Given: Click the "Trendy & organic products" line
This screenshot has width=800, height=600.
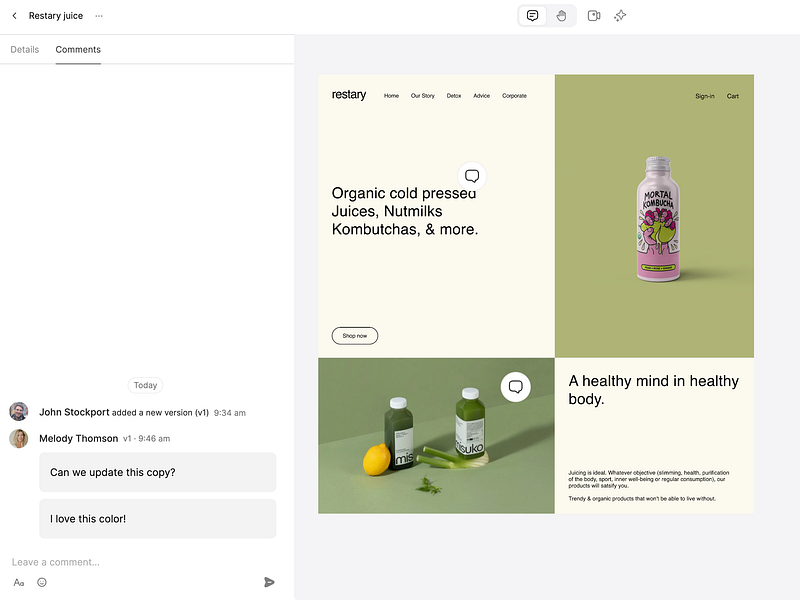Looking at the screenshot, I should [642, 498].
